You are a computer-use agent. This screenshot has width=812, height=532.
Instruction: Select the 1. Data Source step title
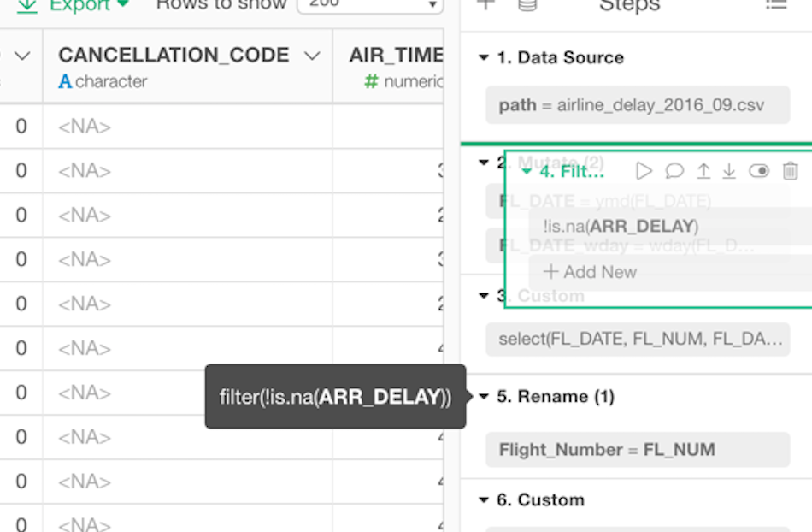coord(561,57)
